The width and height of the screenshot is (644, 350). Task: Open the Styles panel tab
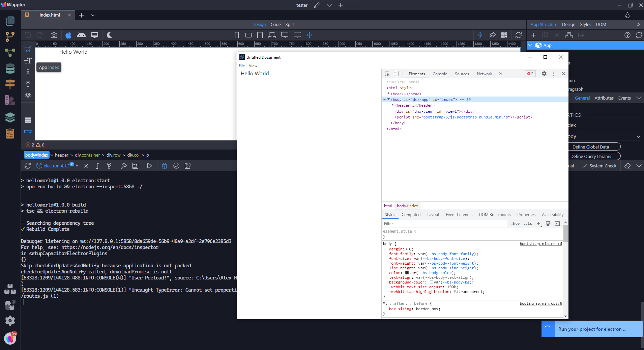pyautogui.click(x=585, y=24)
